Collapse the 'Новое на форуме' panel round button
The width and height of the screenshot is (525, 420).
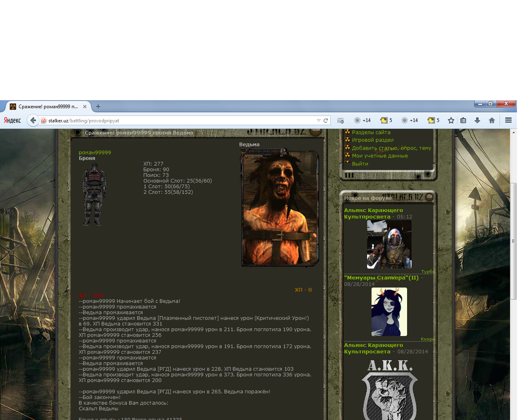(x=429, y=197)
